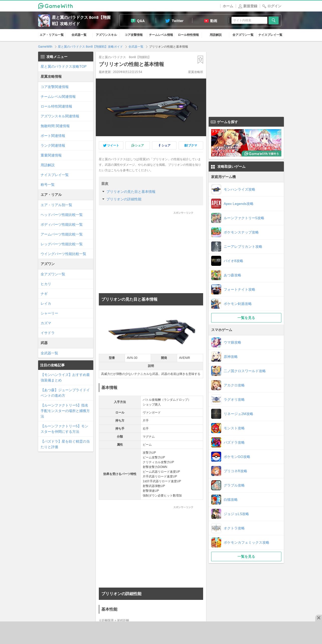This screenshot has height=644, width=322.
Task: Open the エア・リアル一覧 nav tab
Action: click(52, 35)
